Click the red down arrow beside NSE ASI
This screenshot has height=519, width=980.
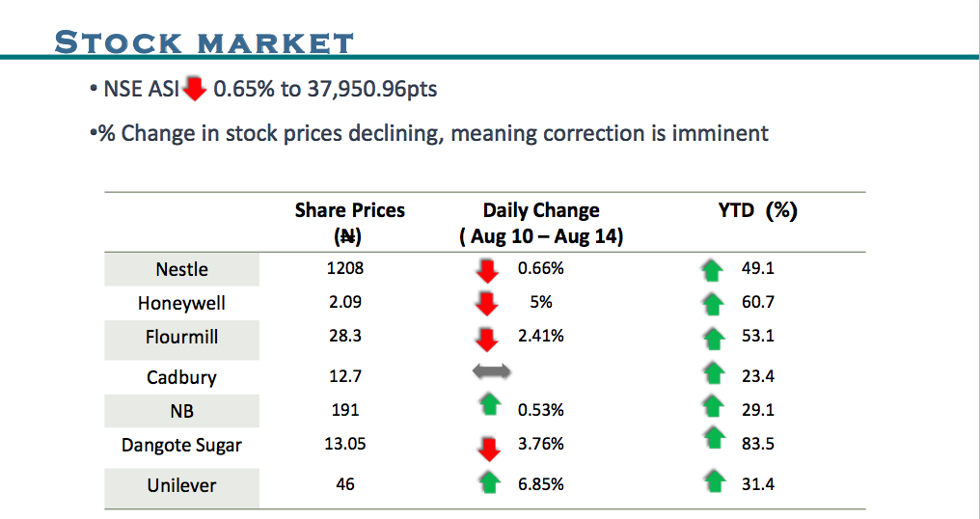tap(195, 90)
